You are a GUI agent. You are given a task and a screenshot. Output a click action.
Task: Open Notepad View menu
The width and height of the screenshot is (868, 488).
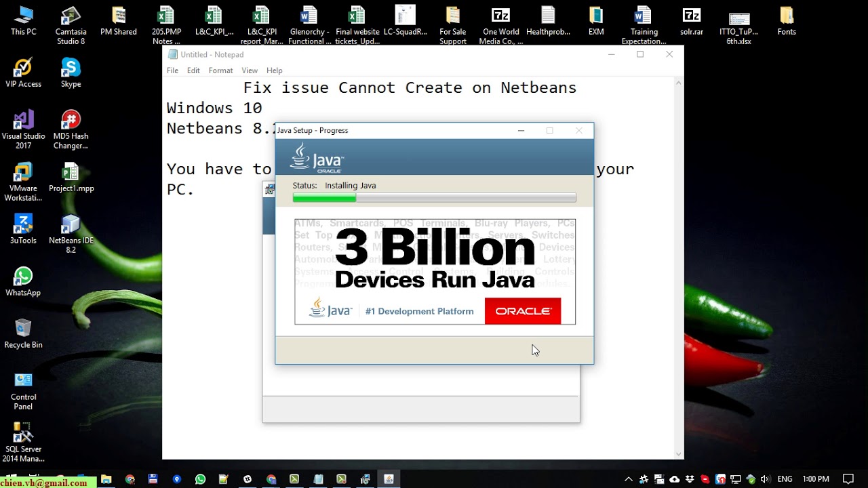(x=250, y=70)
